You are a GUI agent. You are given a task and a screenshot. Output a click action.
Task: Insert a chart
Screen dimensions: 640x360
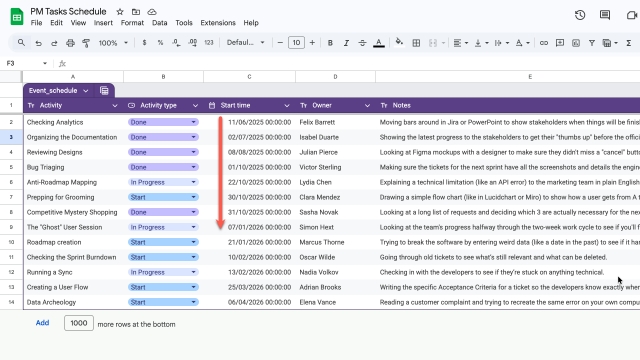pos(576,42)
